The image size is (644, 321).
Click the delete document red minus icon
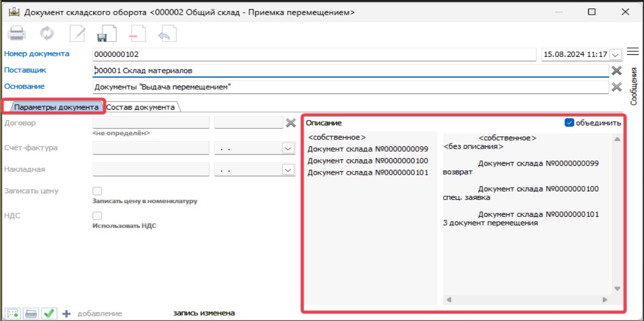click(x=136, y=34)
